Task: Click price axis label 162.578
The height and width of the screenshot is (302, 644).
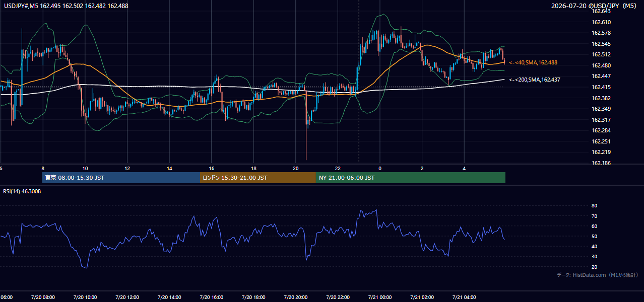Action: pyautogui.click(x=601, y=33)
